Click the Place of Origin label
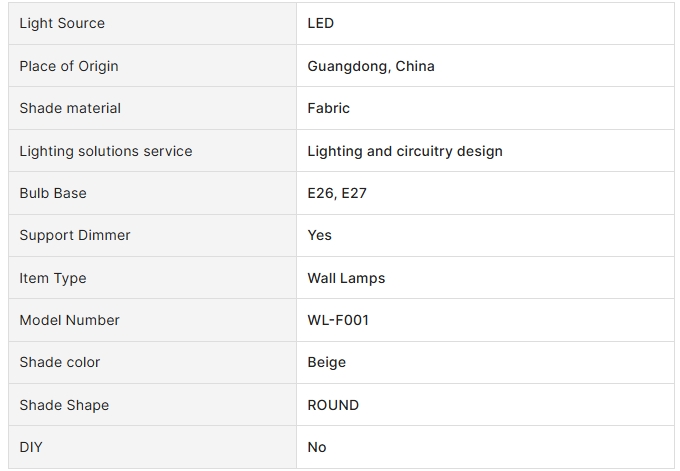This screenshot has width=680, height=471. (69, 66)
